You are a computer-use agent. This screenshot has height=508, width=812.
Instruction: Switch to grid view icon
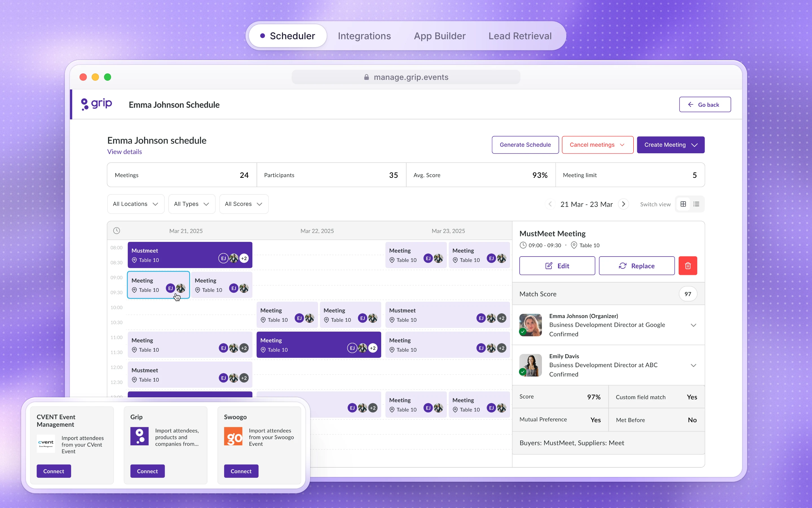click(x=683, y=204)
